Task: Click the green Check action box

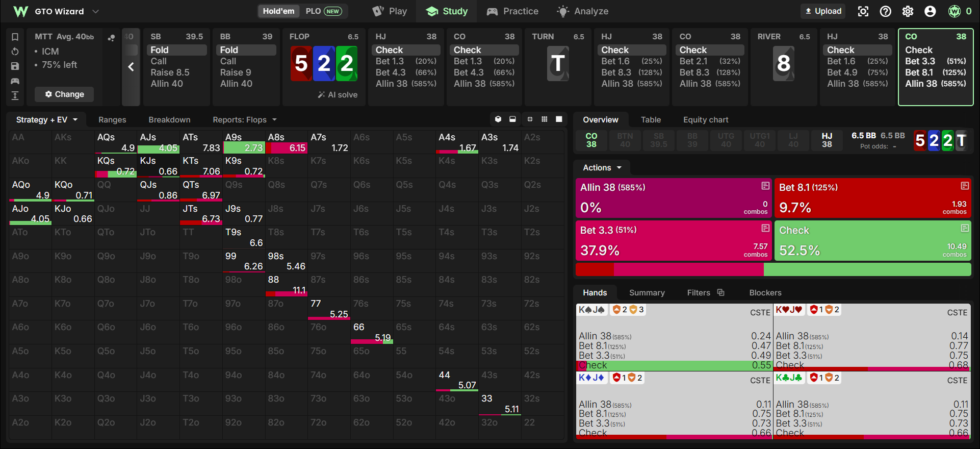Action: [872, 241]
